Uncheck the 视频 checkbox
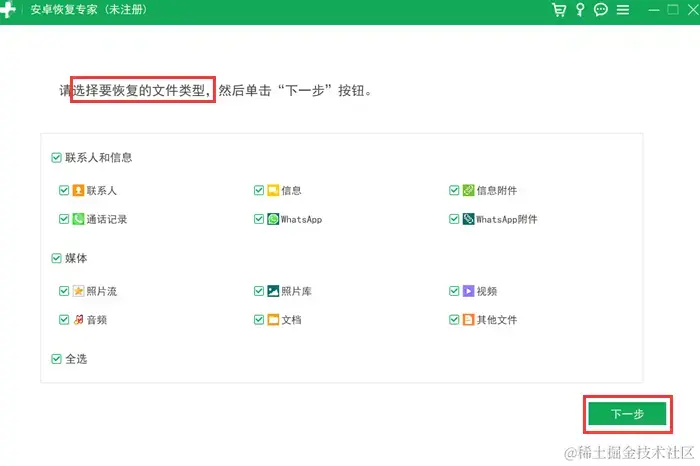Screen dimensions: 700x466 point(454,291)
